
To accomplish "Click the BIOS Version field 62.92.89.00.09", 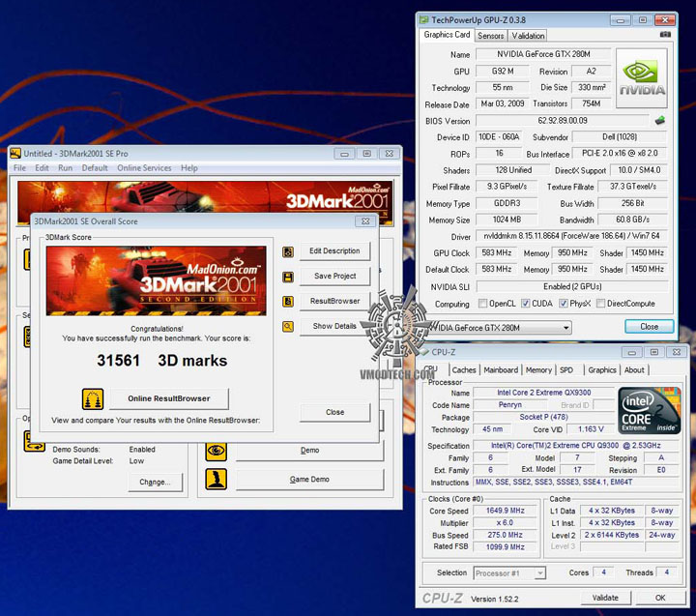I will coord(563,120).
